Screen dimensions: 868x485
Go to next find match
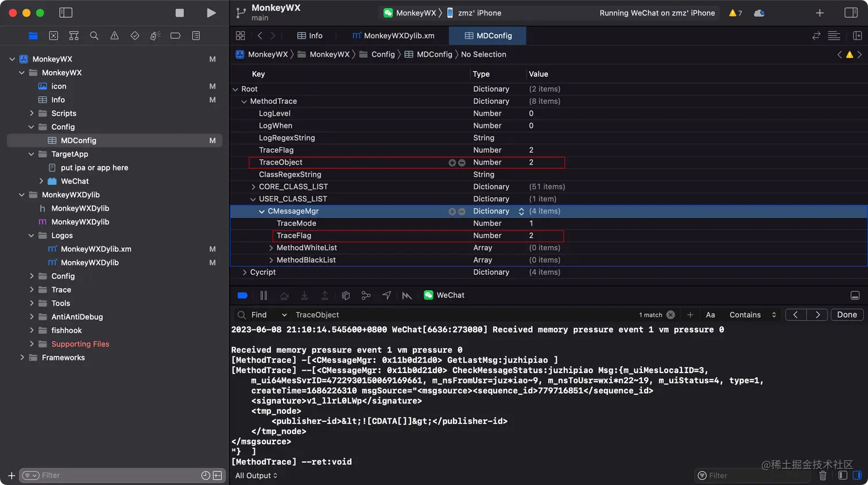click(817, 315)
